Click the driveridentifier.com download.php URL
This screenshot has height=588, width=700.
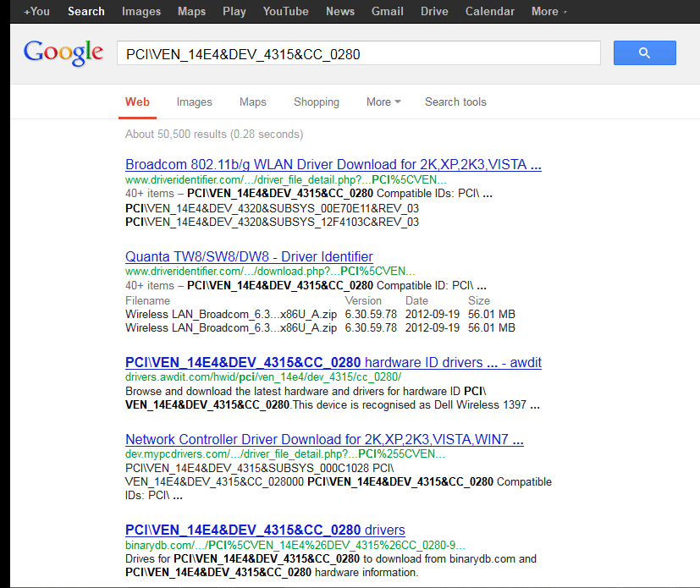[270, 272]
